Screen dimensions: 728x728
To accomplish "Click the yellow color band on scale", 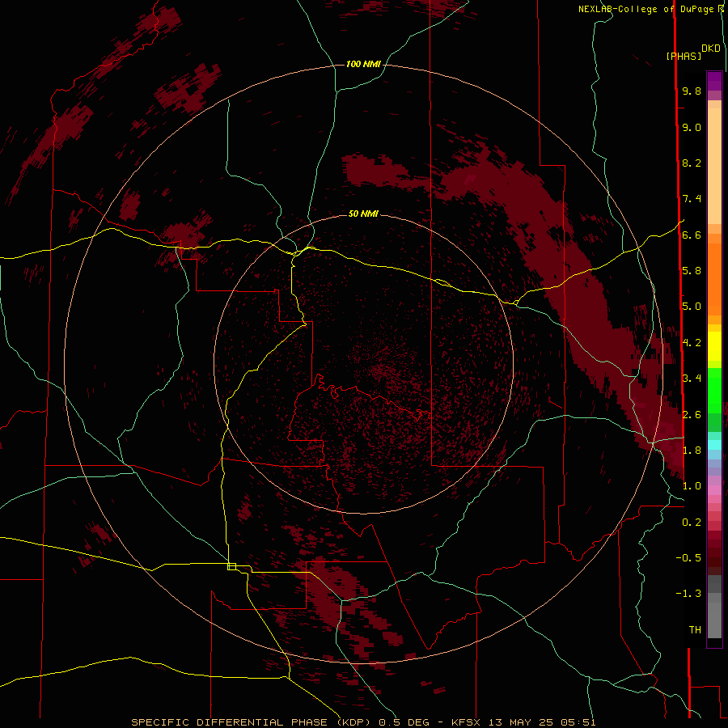I will (x=714, y=346).
